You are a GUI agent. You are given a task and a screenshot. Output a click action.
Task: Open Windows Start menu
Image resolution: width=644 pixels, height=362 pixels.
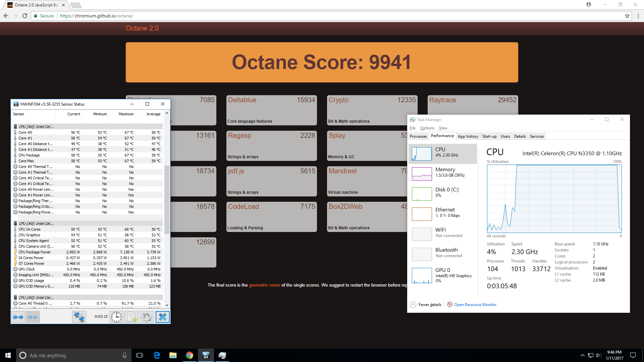(8, 355)
